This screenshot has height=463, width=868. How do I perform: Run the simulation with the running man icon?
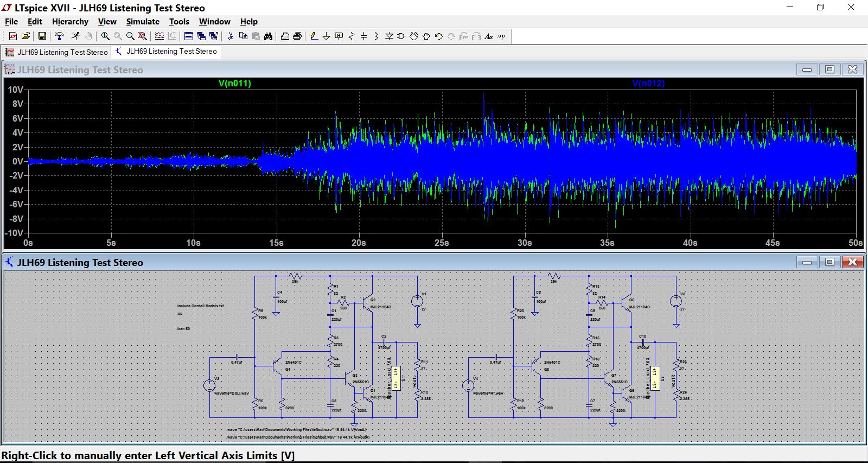pos(75,36)
